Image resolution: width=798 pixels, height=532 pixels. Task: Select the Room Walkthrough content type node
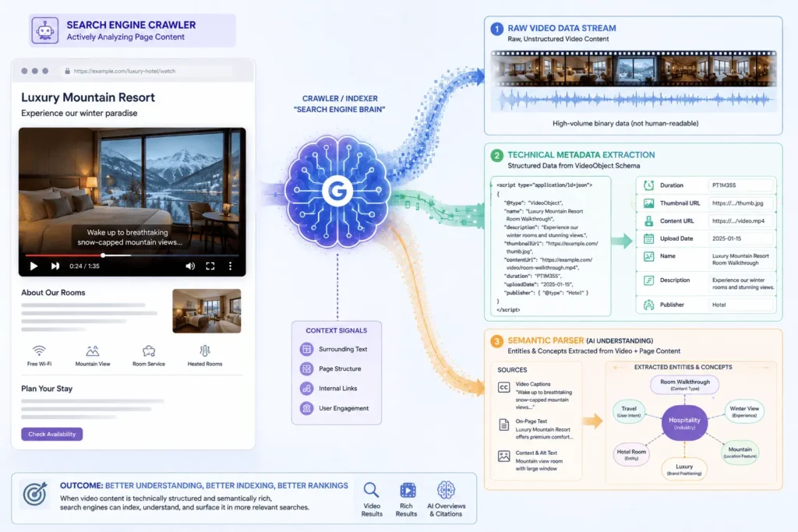(684, 385)
